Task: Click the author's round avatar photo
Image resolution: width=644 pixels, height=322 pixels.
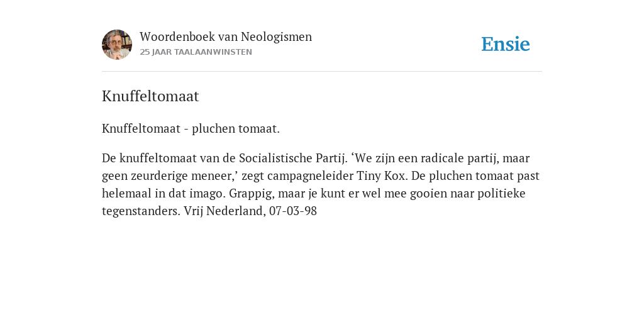Action: 117,45
